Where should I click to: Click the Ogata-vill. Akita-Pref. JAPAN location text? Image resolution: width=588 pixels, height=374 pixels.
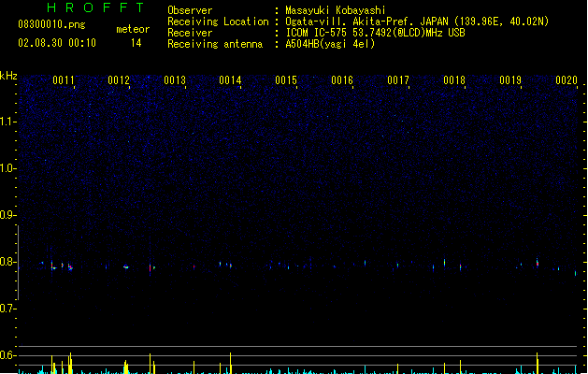click(417, 22)
